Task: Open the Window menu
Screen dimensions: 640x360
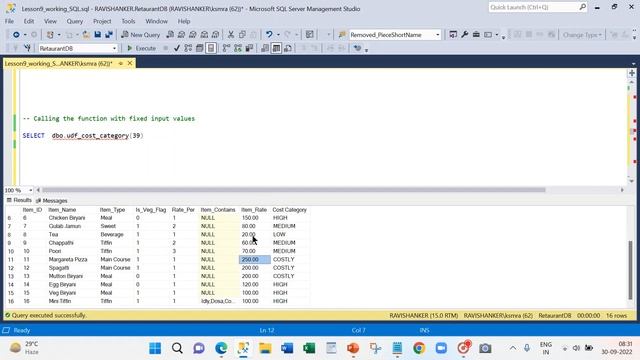Action: point(156,21)
